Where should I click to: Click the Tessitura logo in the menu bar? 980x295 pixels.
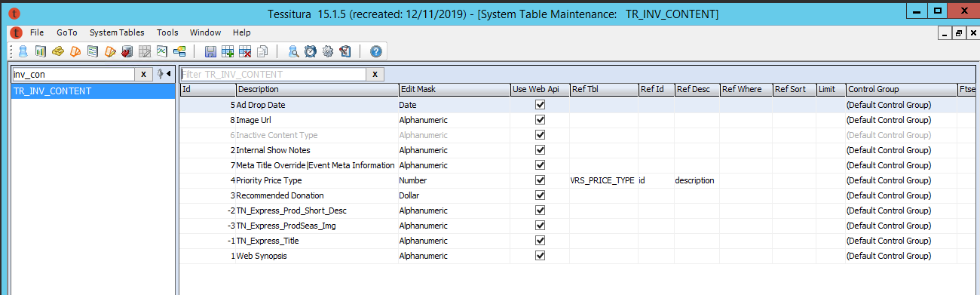[x=17, y=33]
